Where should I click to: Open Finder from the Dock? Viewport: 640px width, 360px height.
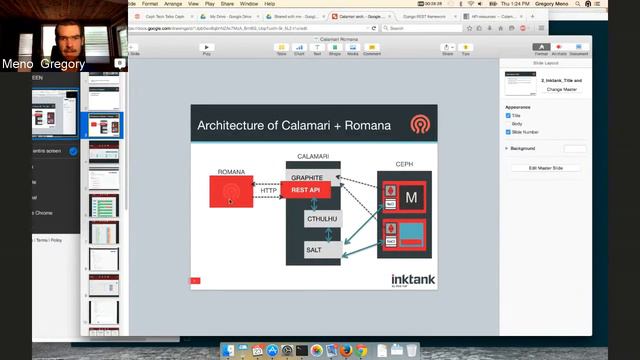(228, 350)
